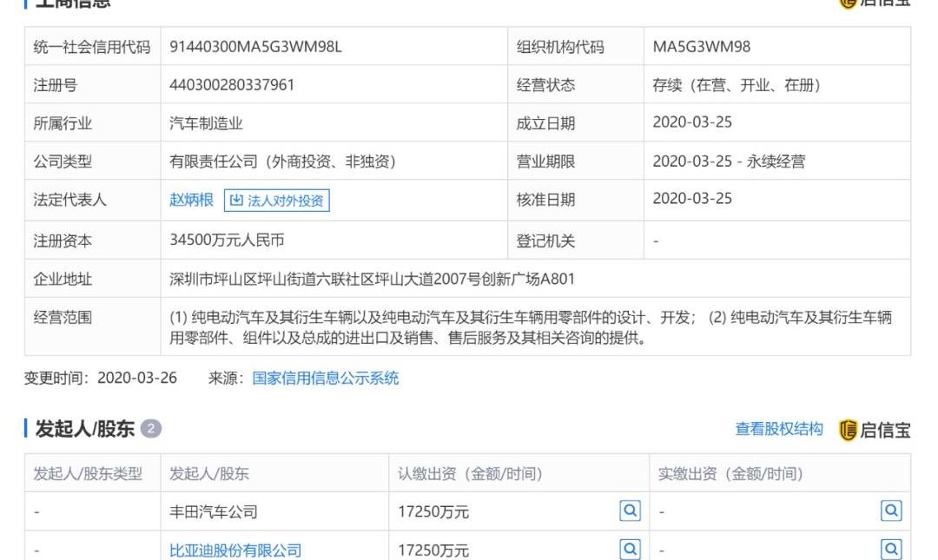Viewport: 938px width, 560px height.
Task: Click registered capital 34500万元人民币
Action: [227, 240]
